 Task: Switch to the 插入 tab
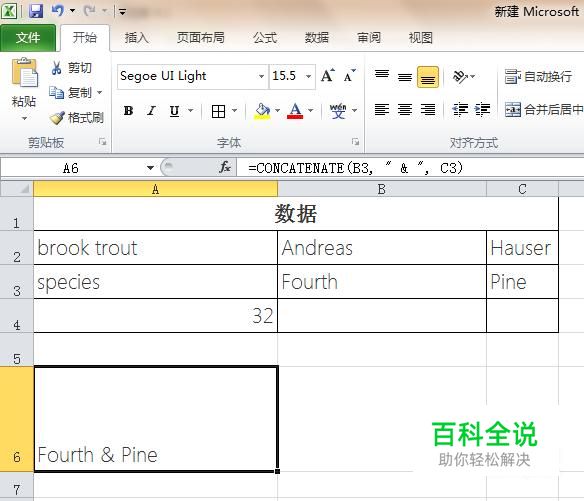[x=136, y=38]
